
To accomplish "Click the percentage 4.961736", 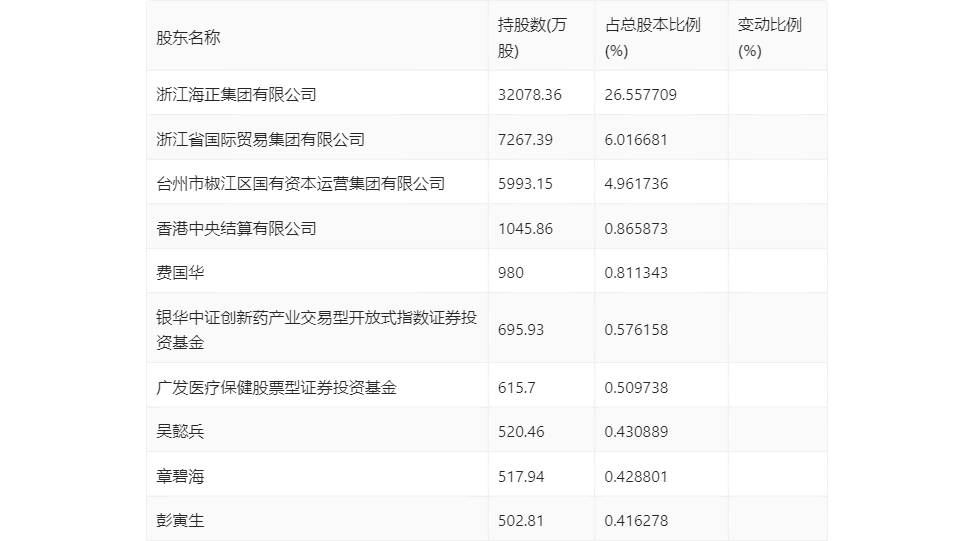I will pos(636,183).
